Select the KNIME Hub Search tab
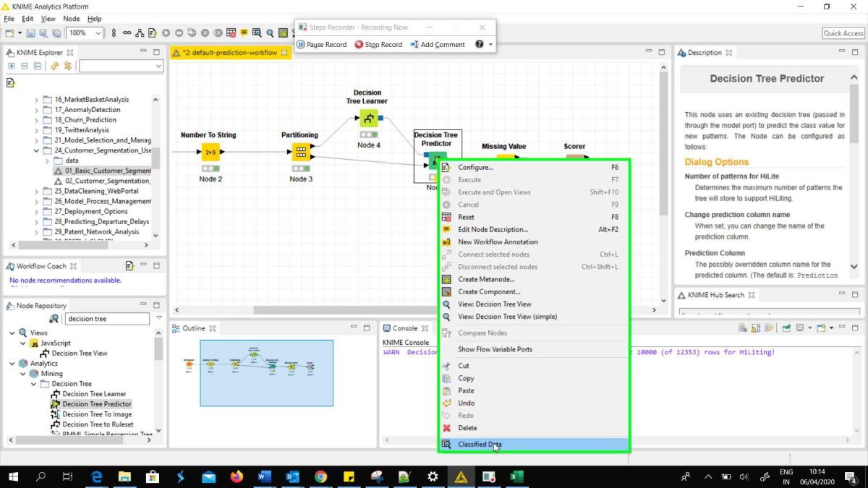 (715, 295)
